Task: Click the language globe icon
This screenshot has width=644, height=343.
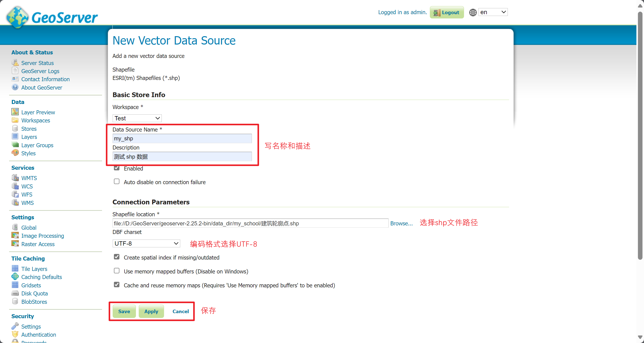Action: 473,12
